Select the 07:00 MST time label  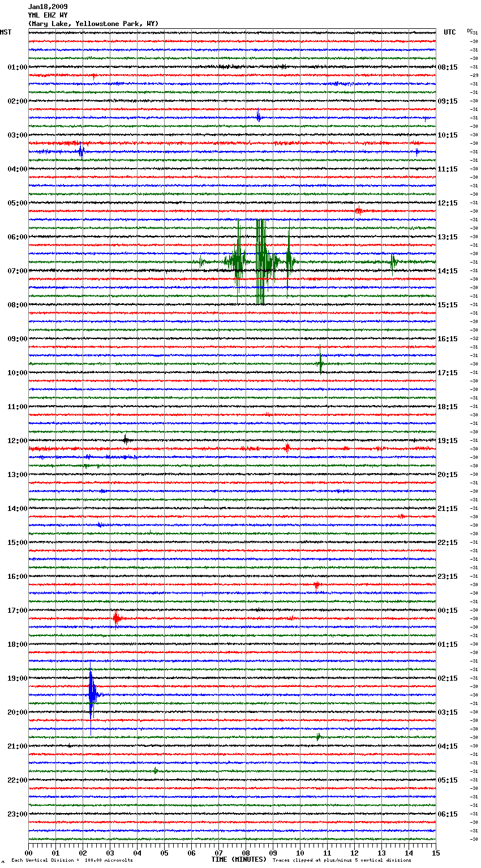(18, 271)
